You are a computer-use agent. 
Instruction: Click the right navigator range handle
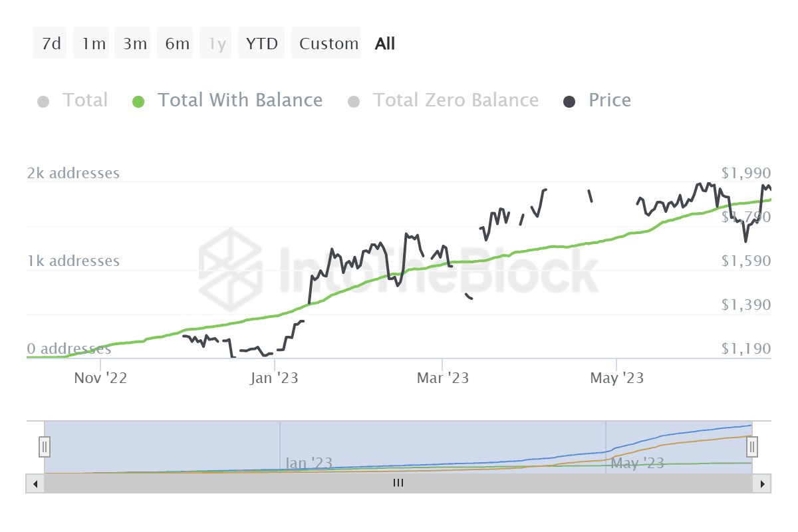click(x=752, y=446)
